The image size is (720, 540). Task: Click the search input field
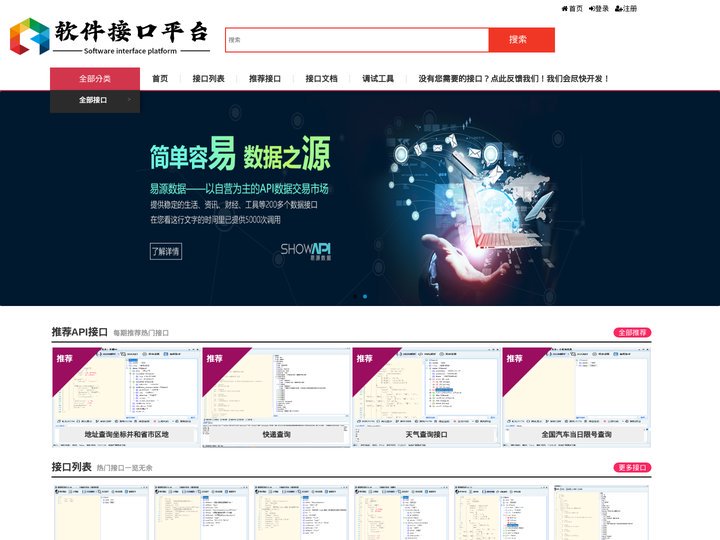pos(357,40)
